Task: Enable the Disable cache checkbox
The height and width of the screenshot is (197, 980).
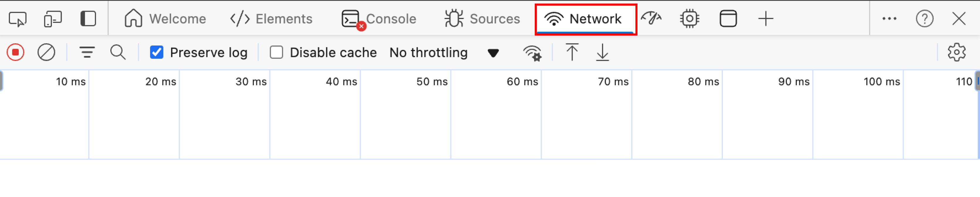Action: (x=276, y=52)
